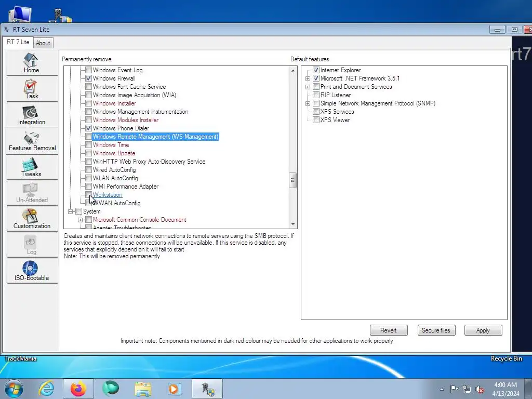This screenshot has height=399, width=532.
Task: Click the Workstation link item
Action: tap(108, 195)
